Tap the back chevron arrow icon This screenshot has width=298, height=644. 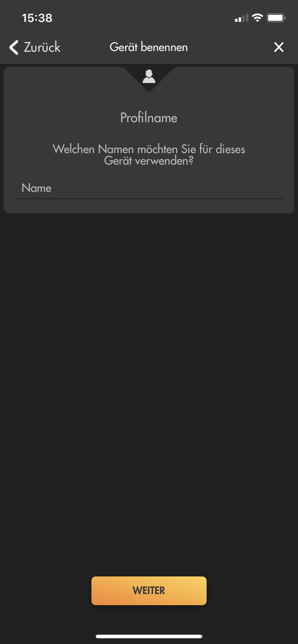tap(14, 47)
